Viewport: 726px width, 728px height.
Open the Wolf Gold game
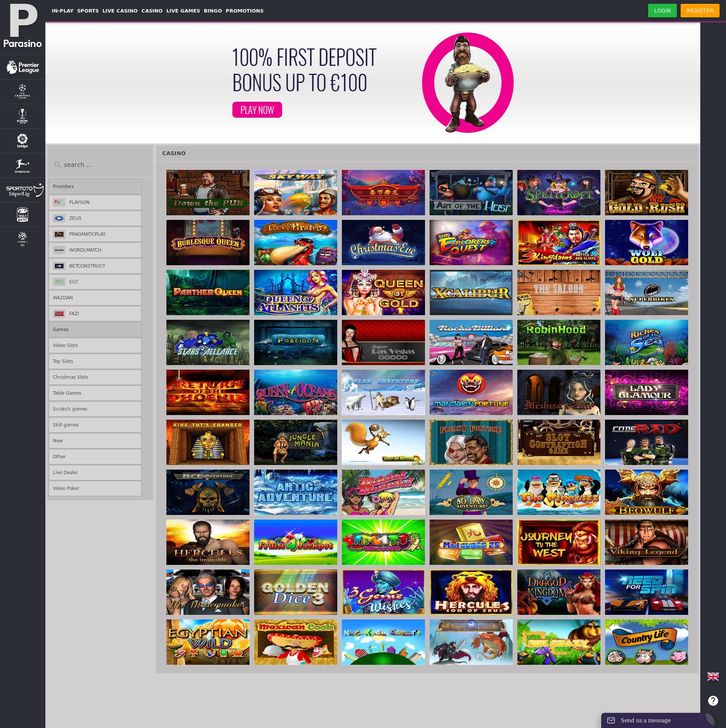click(647, 243)
